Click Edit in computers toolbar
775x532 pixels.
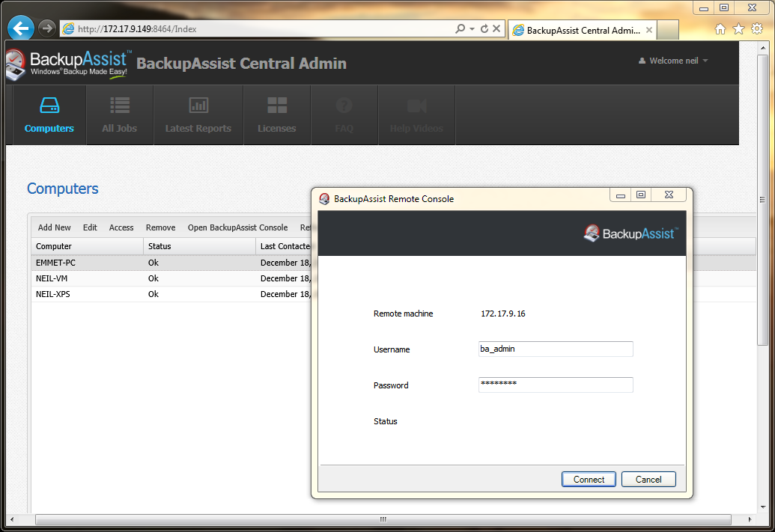click(90, 227)
